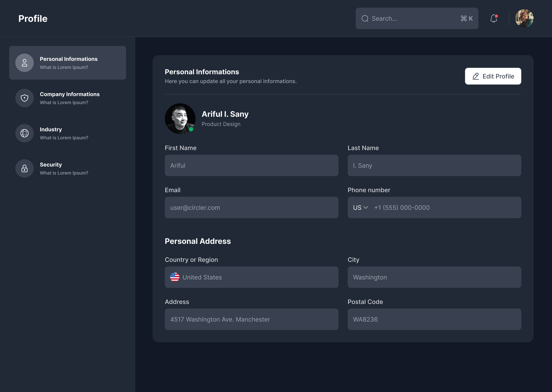Screen dimensions: 552x392
Task: Open the user avatar menu in header
Action: click(x=524, y=18)
